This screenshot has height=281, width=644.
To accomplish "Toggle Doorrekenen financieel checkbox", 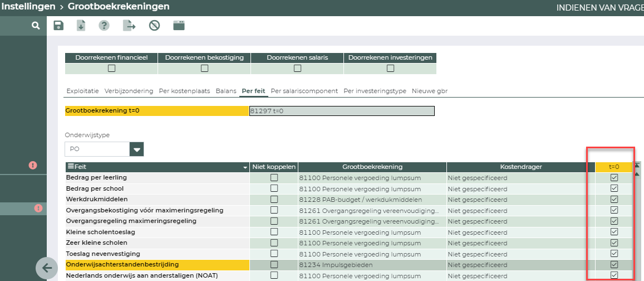I will 111,68.
